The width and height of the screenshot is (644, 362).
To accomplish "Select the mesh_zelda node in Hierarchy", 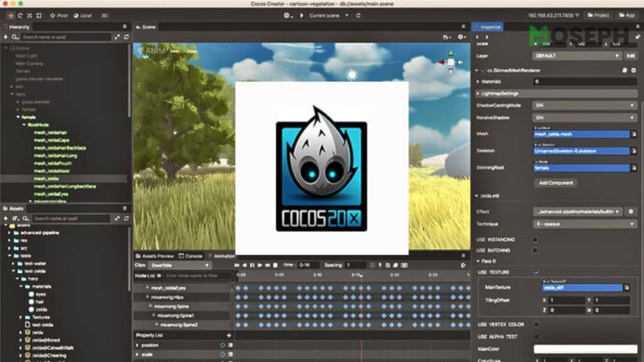I will (x=47, y=178).
